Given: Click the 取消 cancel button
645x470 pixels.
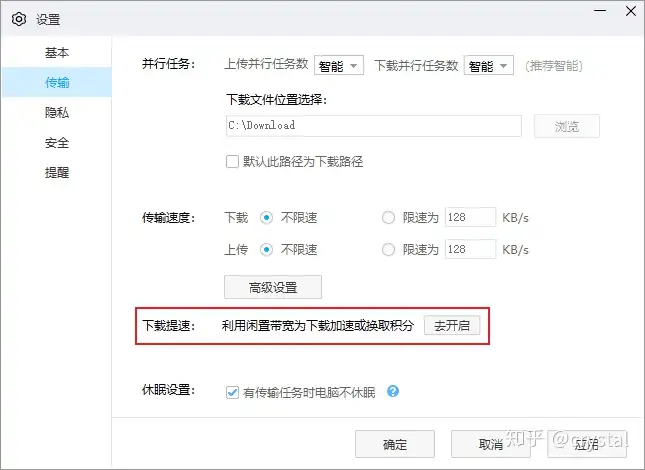Looking at the screenshot, I should pyautogui.click(x=491, y=444).
